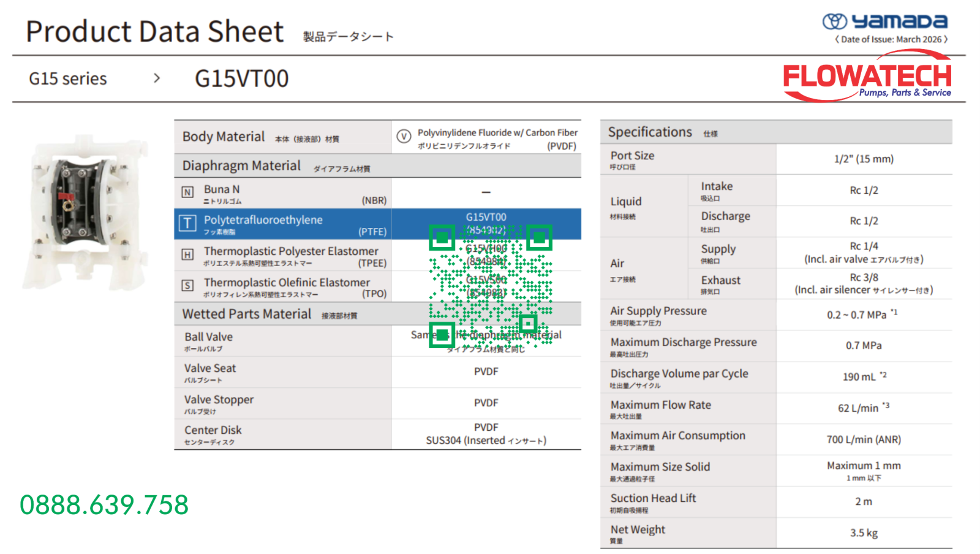This screenshot has width=980, height=554.
Task: Click the 0.2 ~ 0.7 MPa value
Action: (x=856, y=315)
